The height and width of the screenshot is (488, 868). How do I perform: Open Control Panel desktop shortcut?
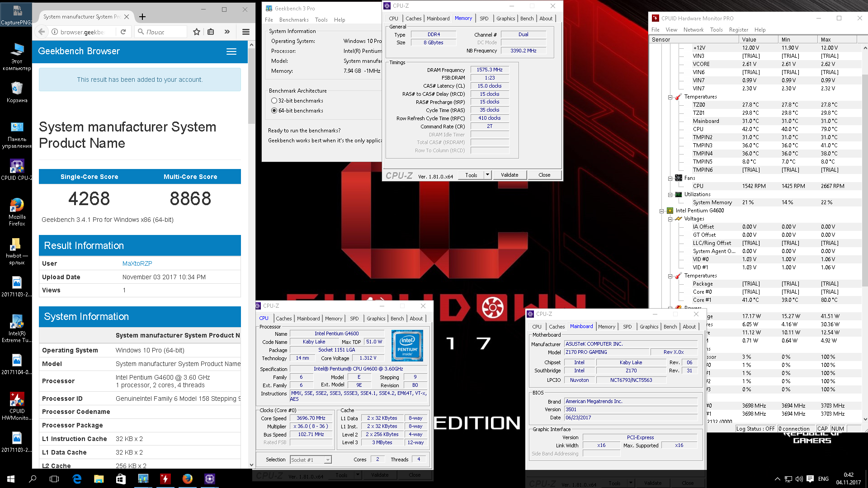tap(17, 135)
